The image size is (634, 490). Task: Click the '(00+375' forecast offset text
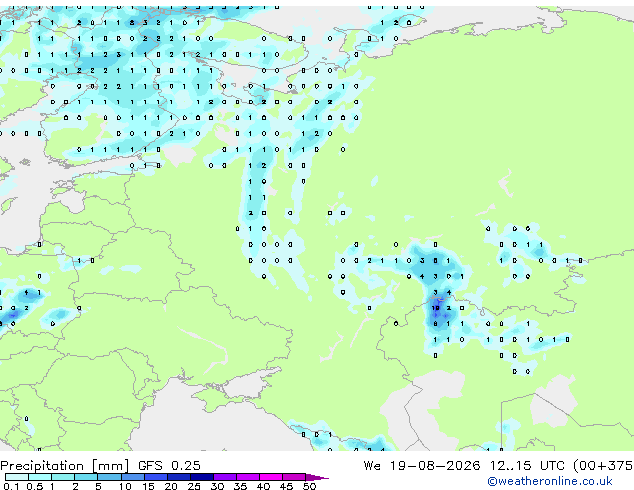(603, 466)
